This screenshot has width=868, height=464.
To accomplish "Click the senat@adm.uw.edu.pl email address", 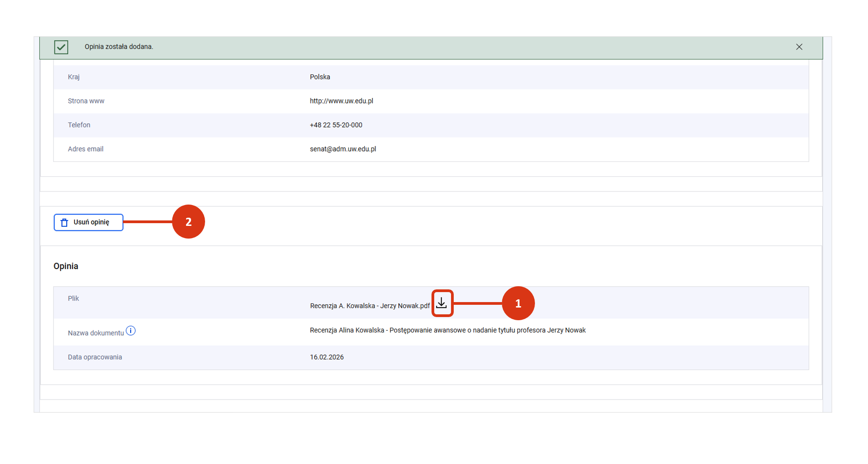I will coord(343,149).
